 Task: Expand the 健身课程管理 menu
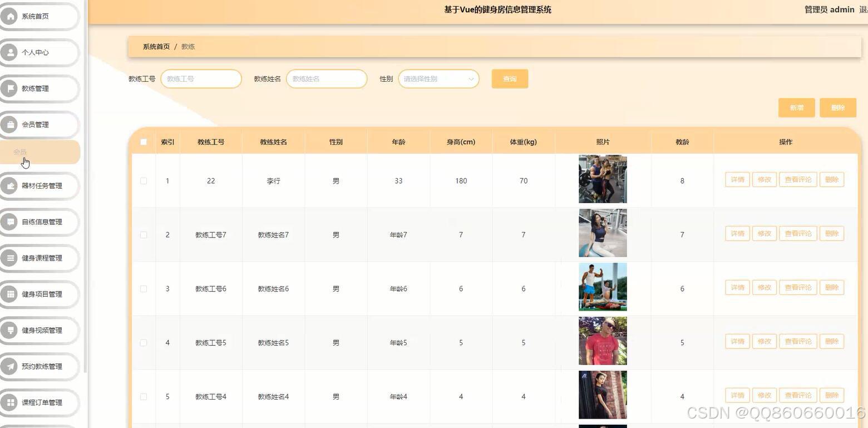[x=39, y=258]
